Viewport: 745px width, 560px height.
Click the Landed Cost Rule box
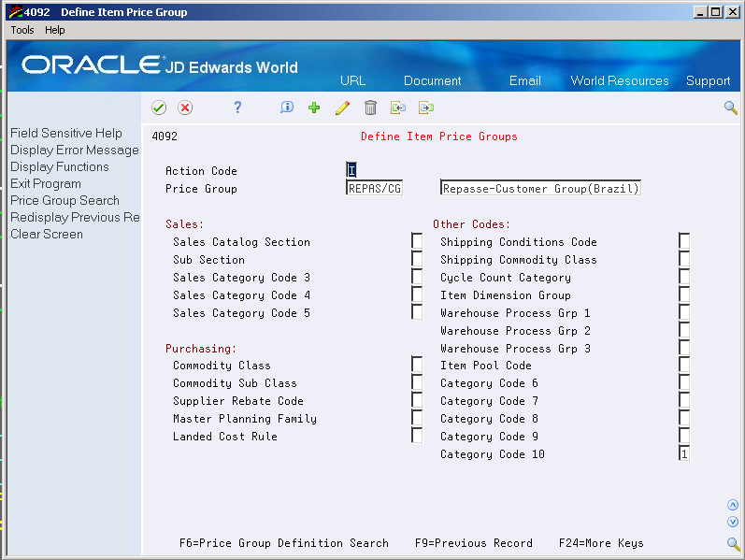click(x=417, y=436)
